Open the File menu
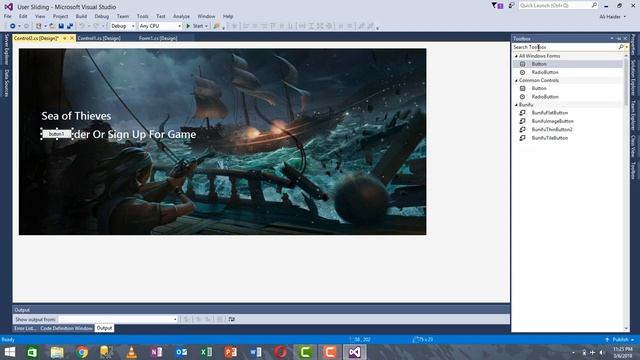Image resolution: width=640 pixels, height=360 pixels. 8,16
